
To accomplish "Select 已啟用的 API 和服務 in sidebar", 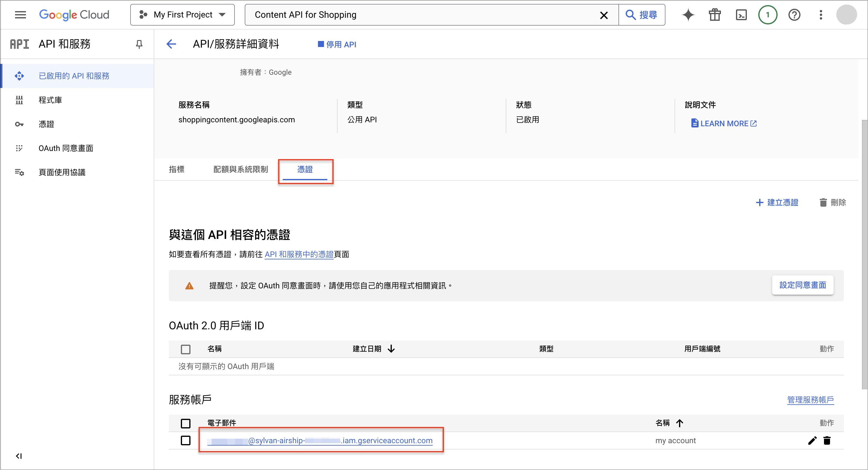I will click(77, 76).
